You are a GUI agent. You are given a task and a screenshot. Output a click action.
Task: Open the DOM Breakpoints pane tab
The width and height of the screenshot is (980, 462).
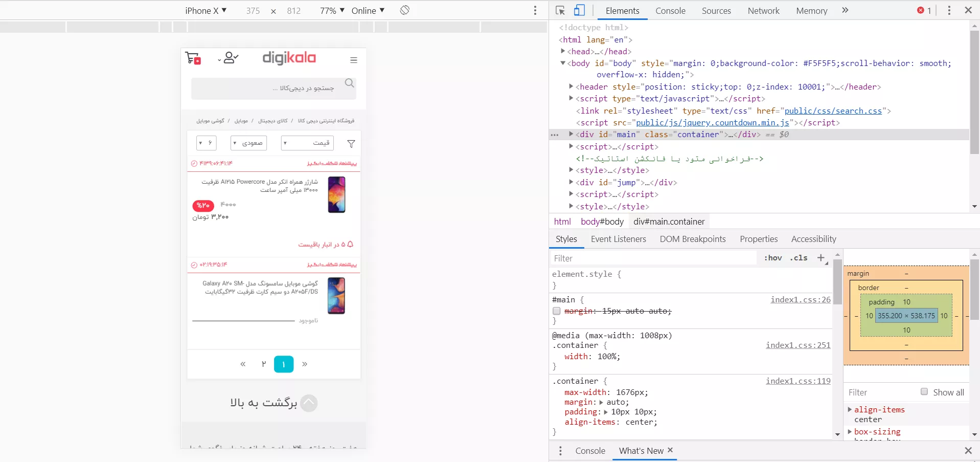[x=693, y=239]
